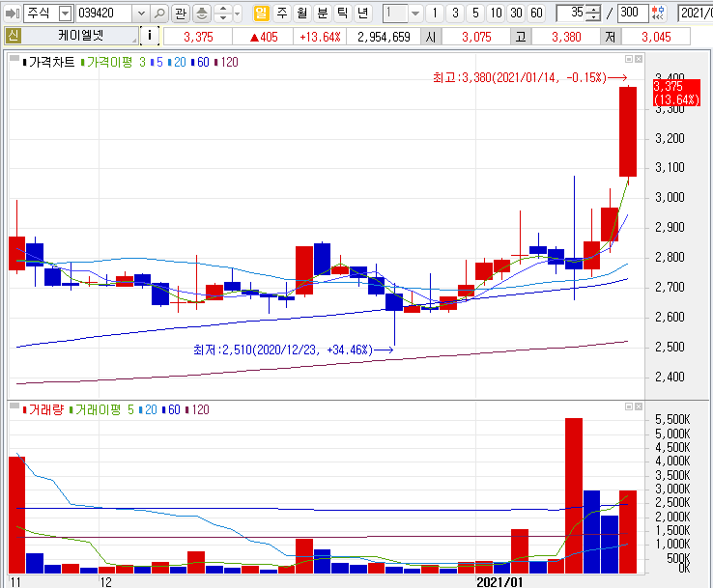Click the interval preset button 10
The height and width of the screenshot is (588, 713).
tap(496, 14)
